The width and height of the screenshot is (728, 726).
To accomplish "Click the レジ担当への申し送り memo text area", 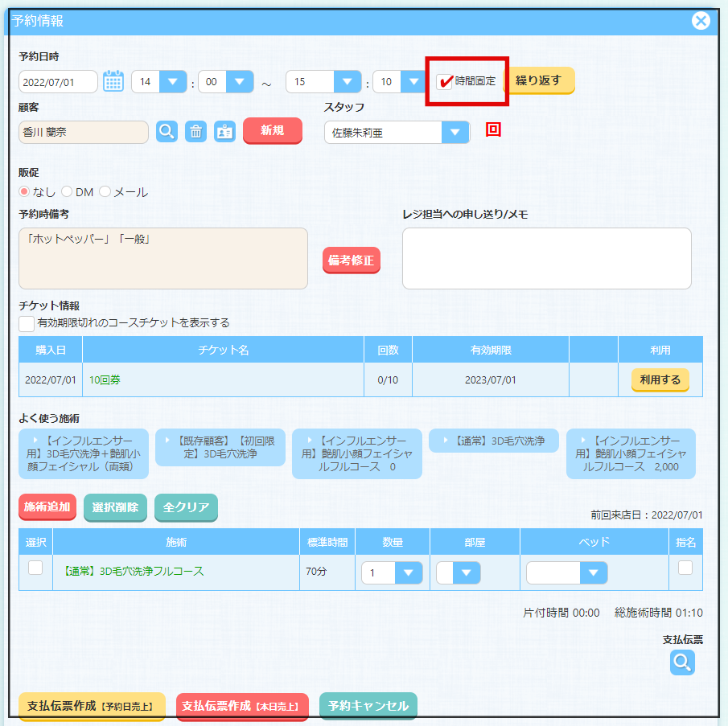I will [546, 258].
